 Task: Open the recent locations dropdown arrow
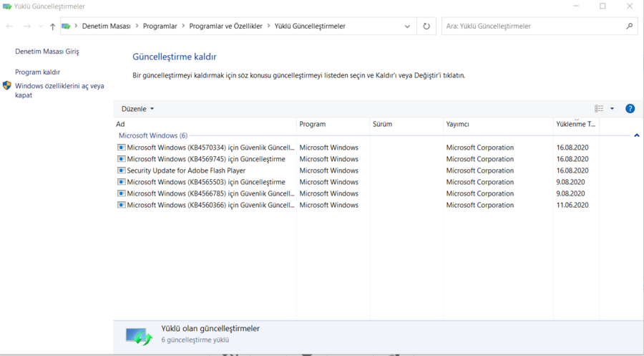(x=41, y=27)
